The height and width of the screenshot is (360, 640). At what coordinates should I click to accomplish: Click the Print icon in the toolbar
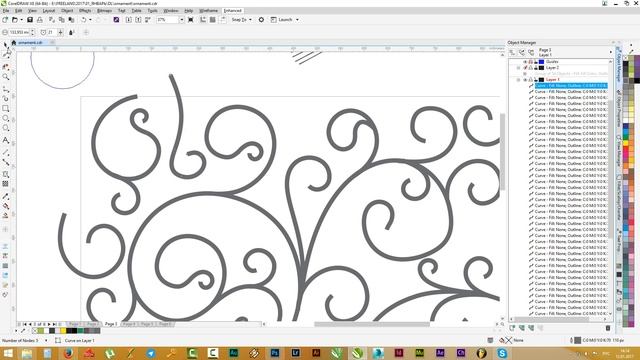pyautogui.click(x=40, y=20)
